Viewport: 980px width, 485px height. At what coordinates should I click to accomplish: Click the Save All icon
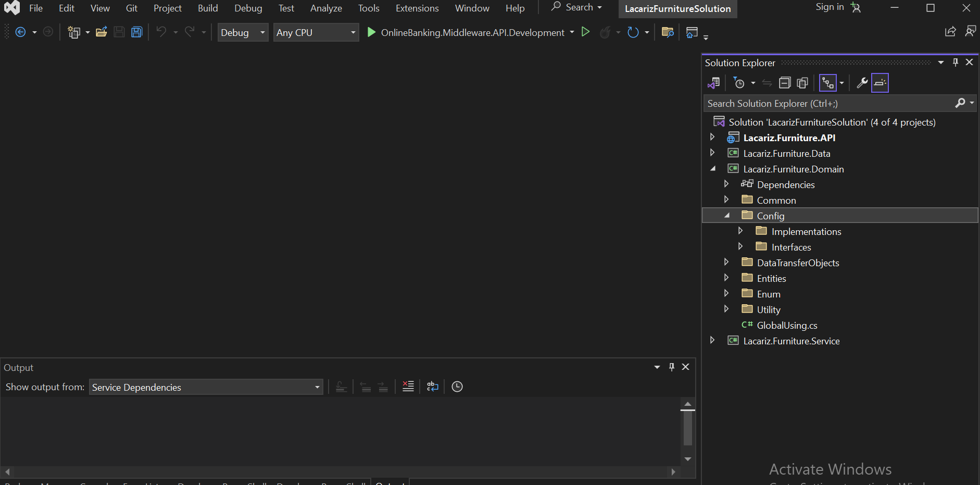point(136,32)
